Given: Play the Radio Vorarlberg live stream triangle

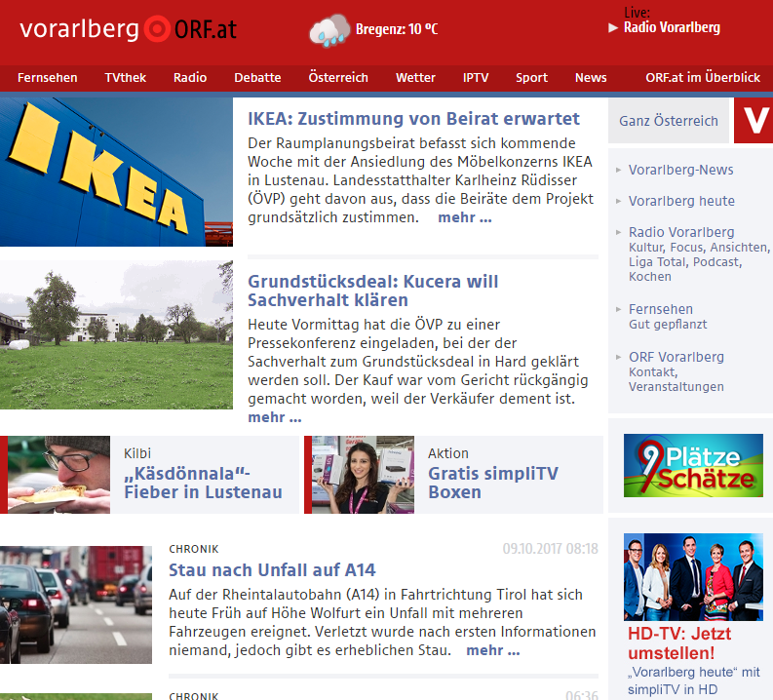Looking at the screenshot, I should 613,27.
